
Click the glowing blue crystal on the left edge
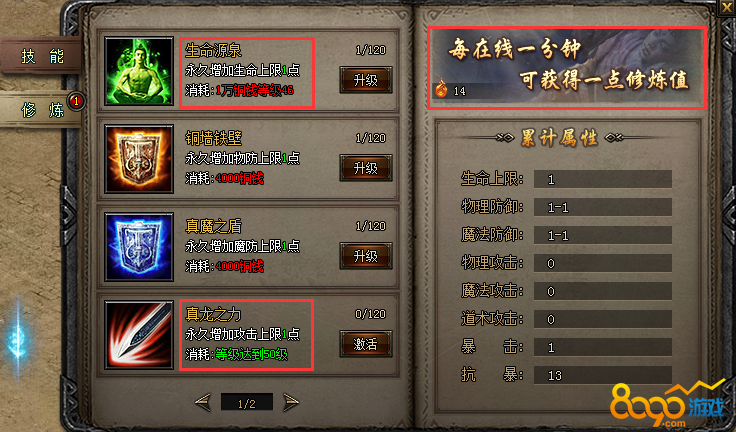click(x=17, y=338)
